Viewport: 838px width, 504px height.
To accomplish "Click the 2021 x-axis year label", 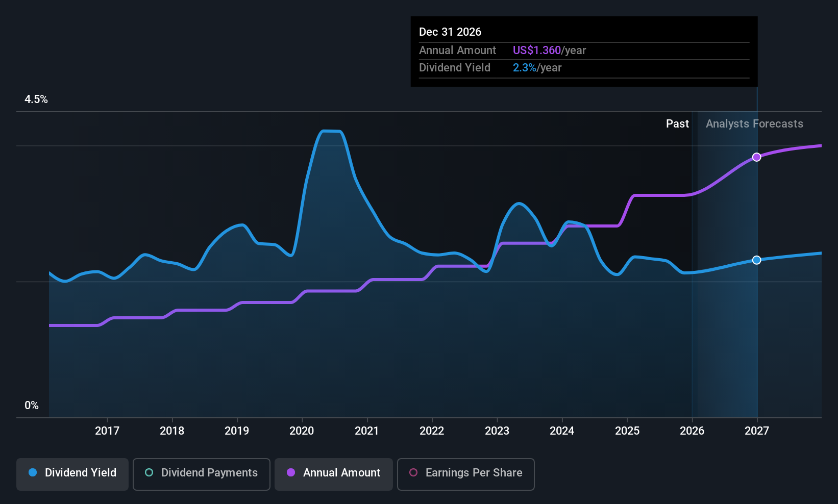I will tap(367, 431).
